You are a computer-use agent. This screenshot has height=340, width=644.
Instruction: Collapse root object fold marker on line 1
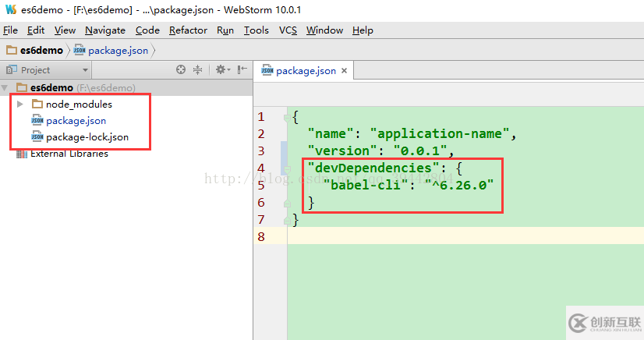pyautogui.click(x=287, y=119)
